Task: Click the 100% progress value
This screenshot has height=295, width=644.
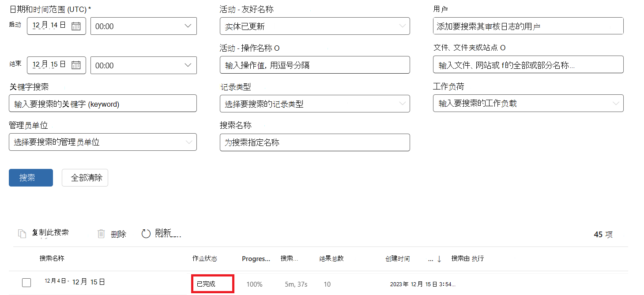Action: pyautogui.click(x=254, y=284)
